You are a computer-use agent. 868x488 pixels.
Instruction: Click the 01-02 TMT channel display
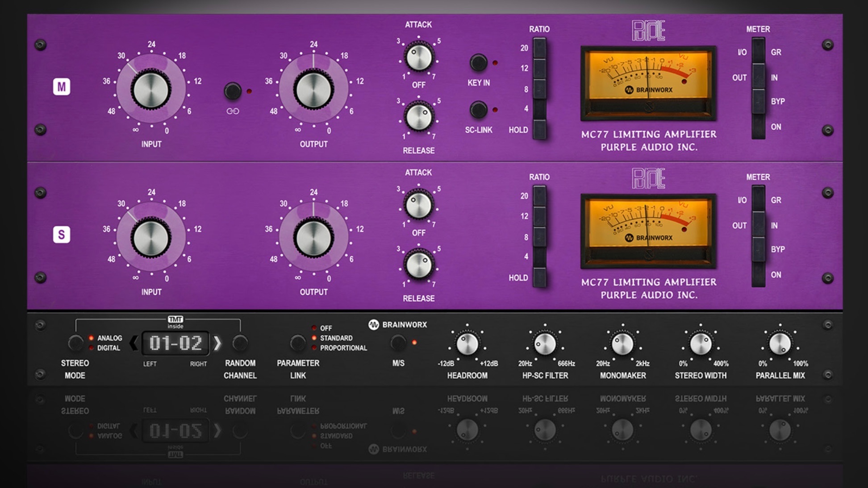click(x=175, y=343)
